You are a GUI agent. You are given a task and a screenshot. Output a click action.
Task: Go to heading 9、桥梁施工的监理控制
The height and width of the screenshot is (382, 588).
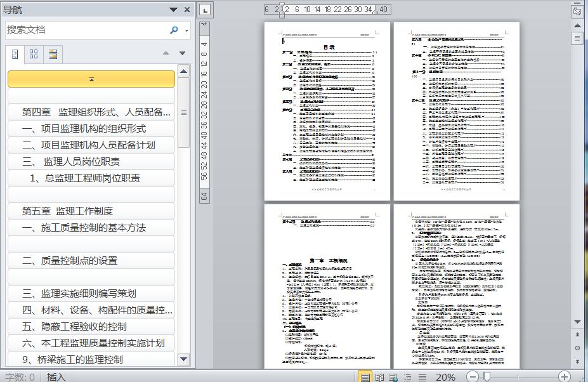91,360
